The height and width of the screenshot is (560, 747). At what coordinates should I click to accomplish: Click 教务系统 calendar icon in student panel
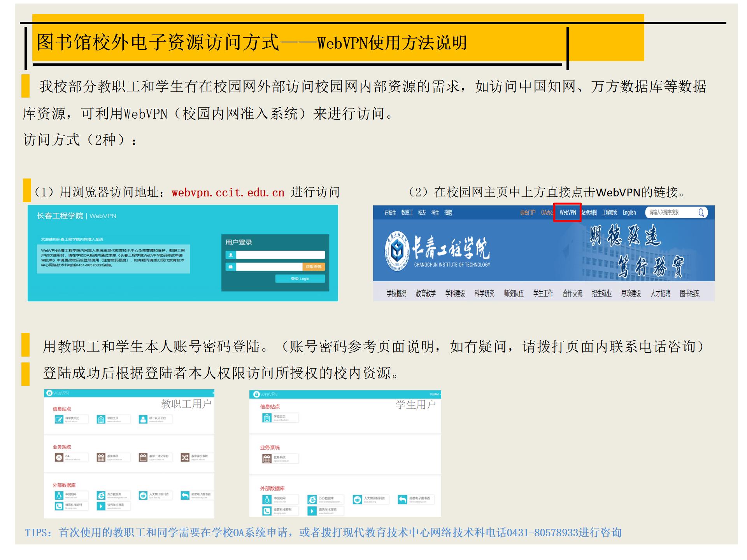(267, 459)
